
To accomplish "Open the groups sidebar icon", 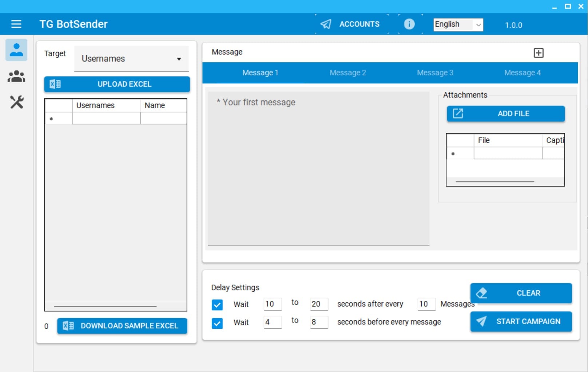I will [16, 76].
